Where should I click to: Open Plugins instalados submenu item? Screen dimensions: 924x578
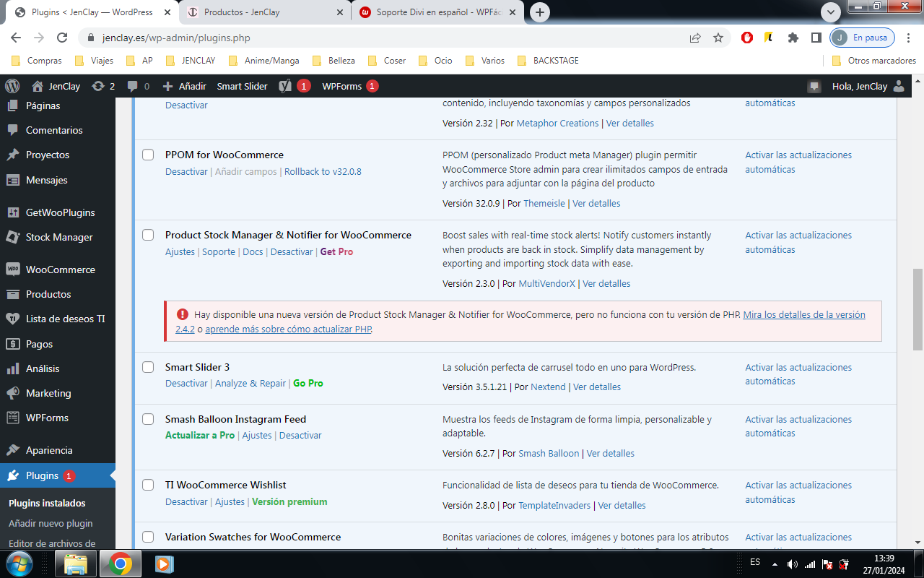point(47,503)
